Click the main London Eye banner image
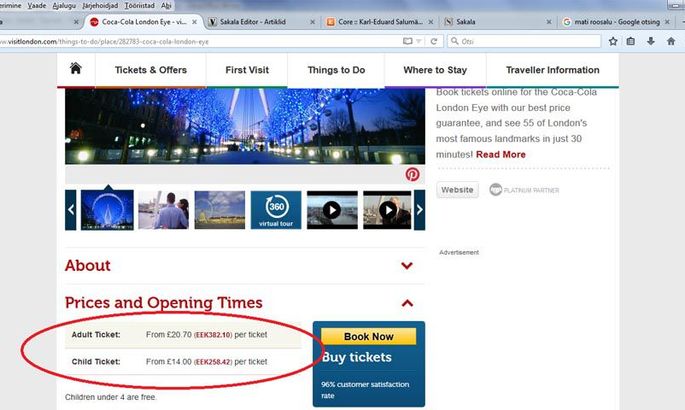 click(245, 126)
